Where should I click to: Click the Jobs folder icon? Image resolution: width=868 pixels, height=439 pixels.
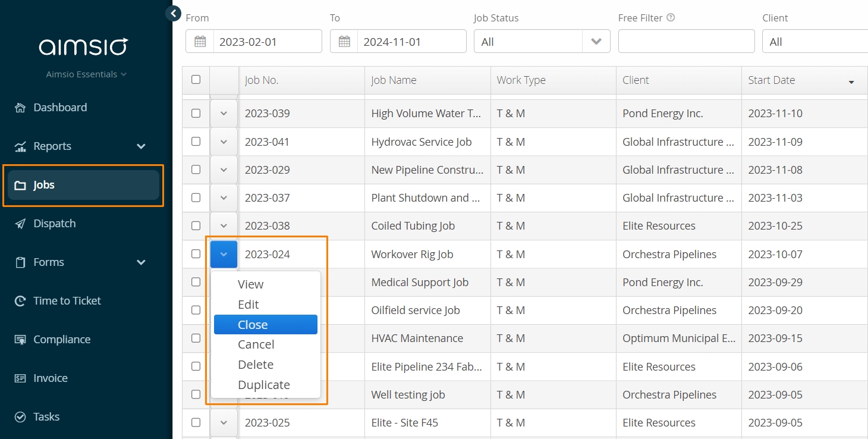20,186
